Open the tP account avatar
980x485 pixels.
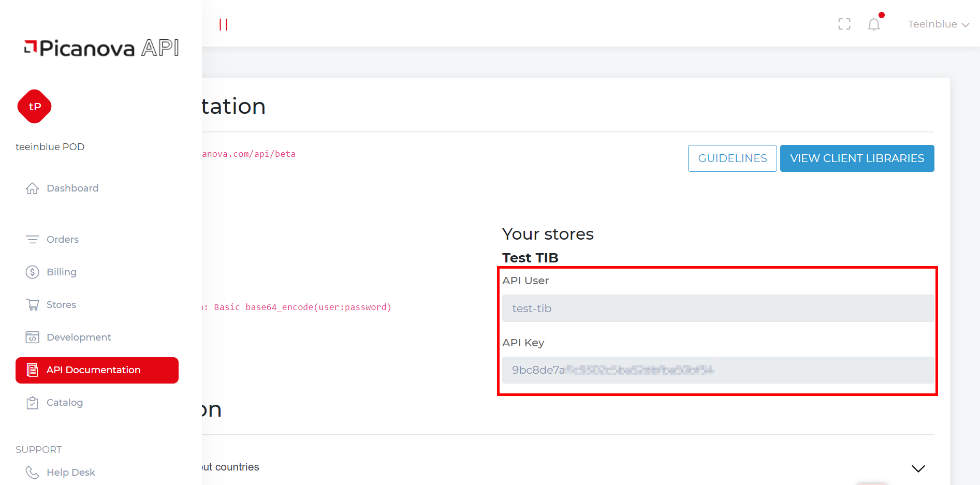tap(34, 107)
